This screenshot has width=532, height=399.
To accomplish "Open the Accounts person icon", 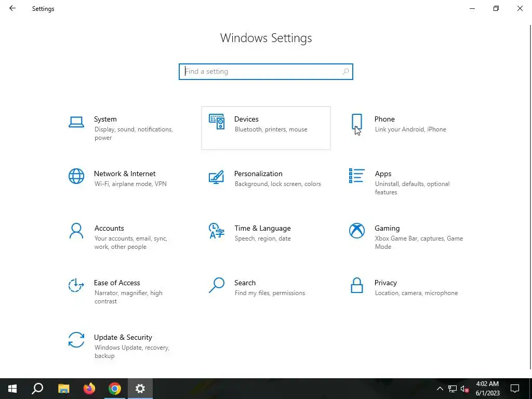I will (76, 231).
